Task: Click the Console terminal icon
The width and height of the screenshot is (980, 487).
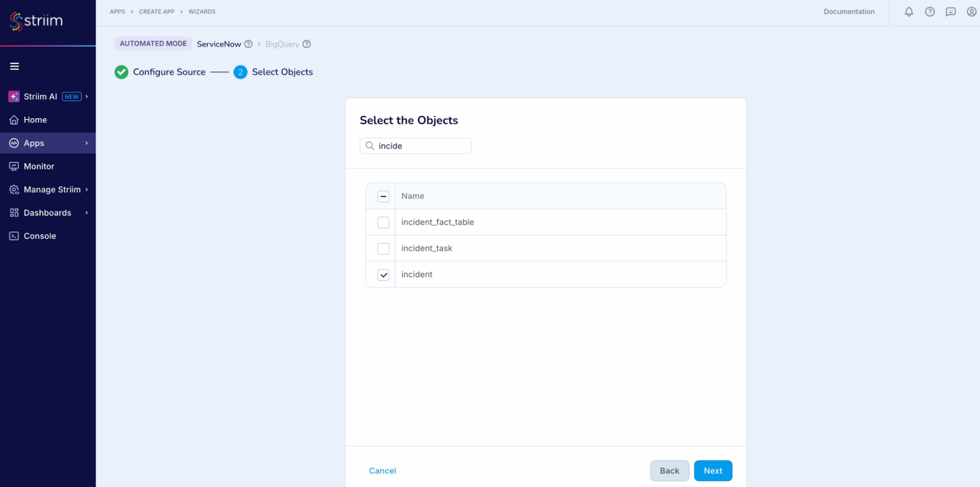Action: tap(14, 236)
